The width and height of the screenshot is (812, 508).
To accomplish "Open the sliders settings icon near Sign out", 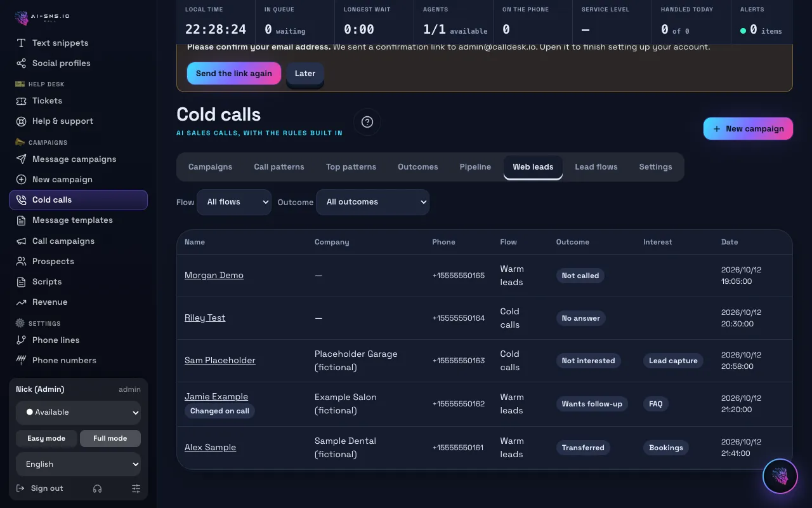I will point(136,488).
